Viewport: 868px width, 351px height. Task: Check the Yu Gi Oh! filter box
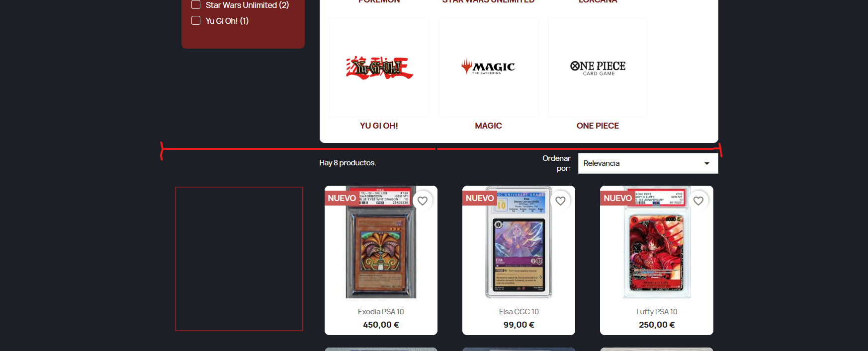(196, 20)
